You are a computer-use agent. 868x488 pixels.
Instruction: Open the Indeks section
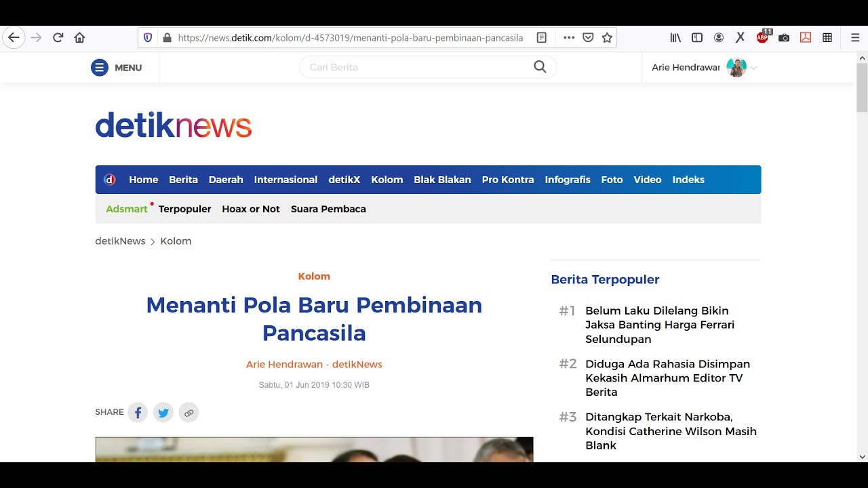[688, 180]
